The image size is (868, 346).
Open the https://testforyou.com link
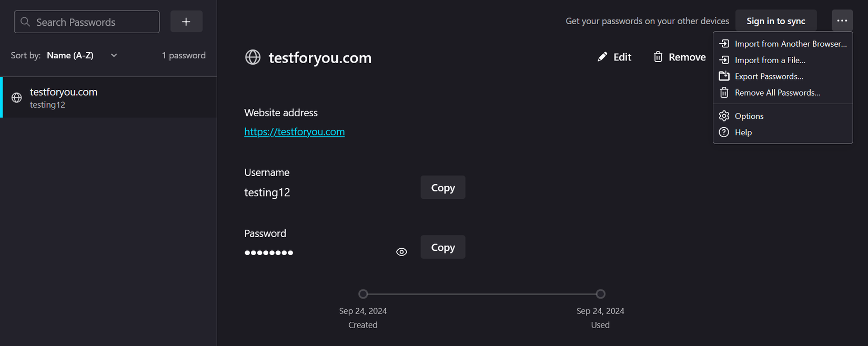pyautogui.click(x=294, y=131)
